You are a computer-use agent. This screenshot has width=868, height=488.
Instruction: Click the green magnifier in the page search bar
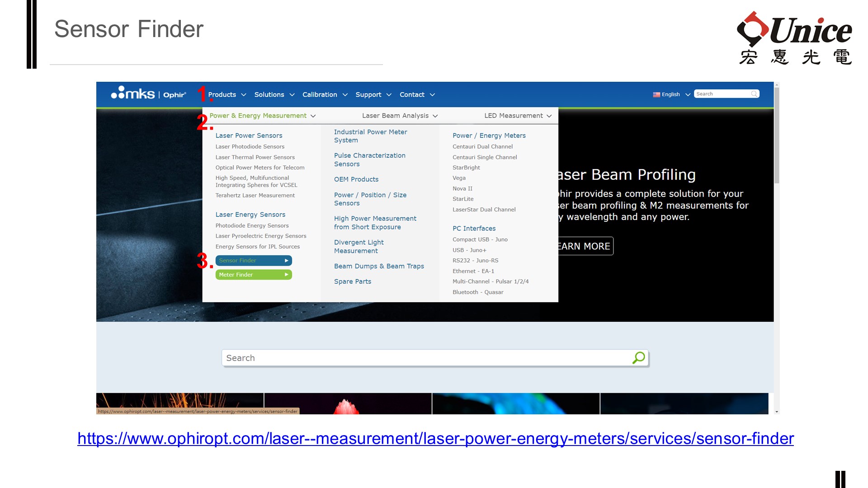pos(638,358)
